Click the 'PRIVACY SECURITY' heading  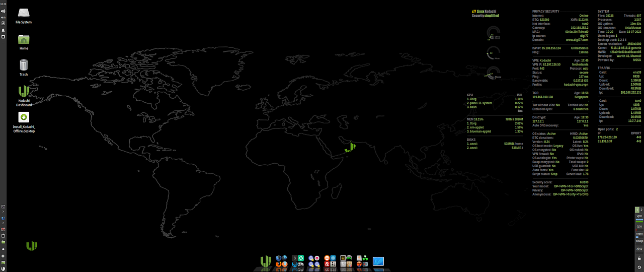[546, 11]
